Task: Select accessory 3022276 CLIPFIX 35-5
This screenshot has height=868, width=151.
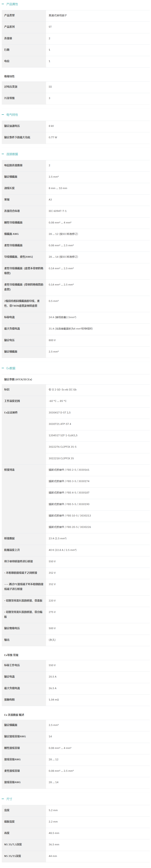Action: tap(63, 447)
